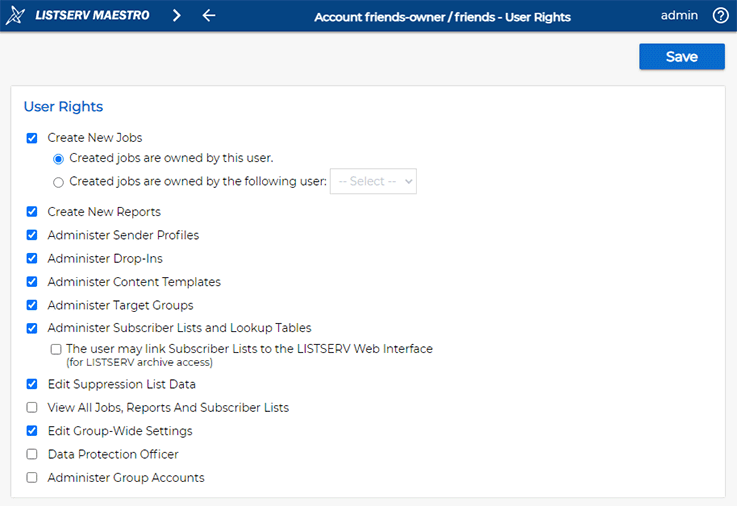Click the admin account label
This screenshot has width=737, height=506.
coord(679,16)
